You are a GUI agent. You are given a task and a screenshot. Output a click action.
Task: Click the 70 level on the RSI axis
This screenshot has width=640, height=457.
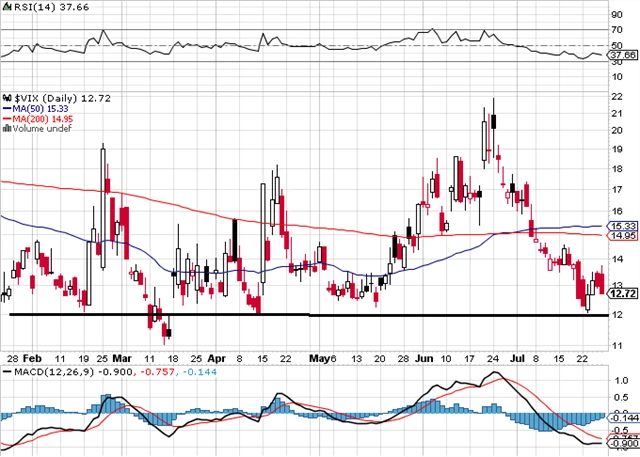pyautogui.click(x=617, y=30)
